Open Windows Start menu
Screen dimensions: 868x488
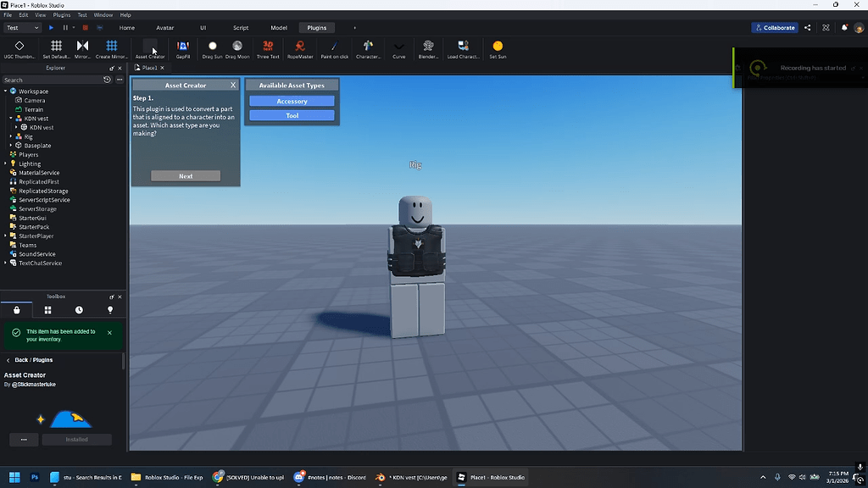pyautogui.click(x=14, y=477)
